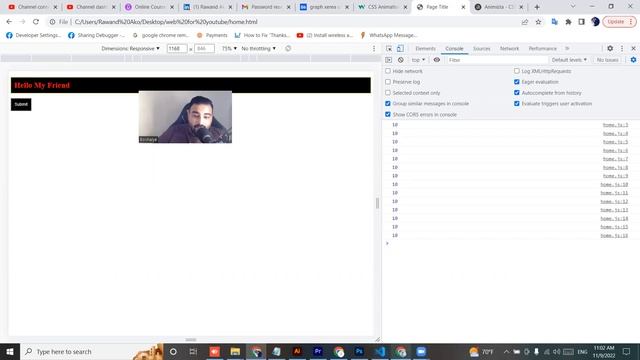This screenshot has height=360, width=640.
Task: Open the top context dropdown
Action: 418,60
